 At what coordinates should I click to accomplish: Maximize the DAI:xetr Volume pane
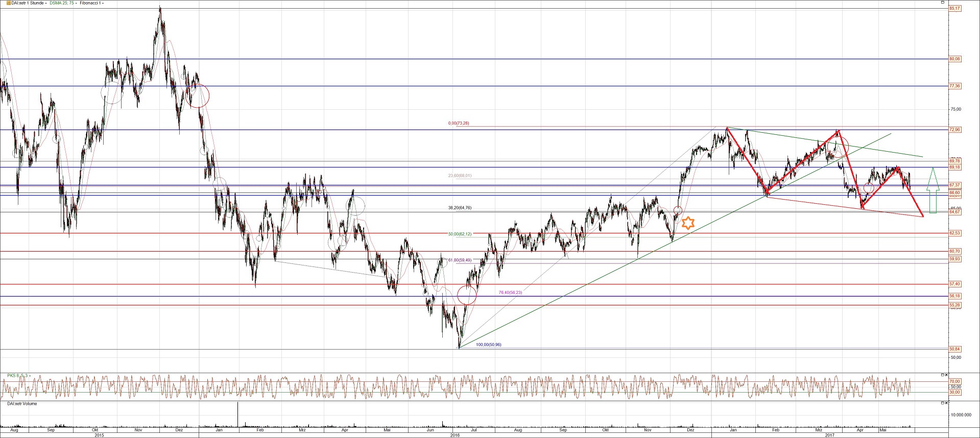tap(943, 403)
